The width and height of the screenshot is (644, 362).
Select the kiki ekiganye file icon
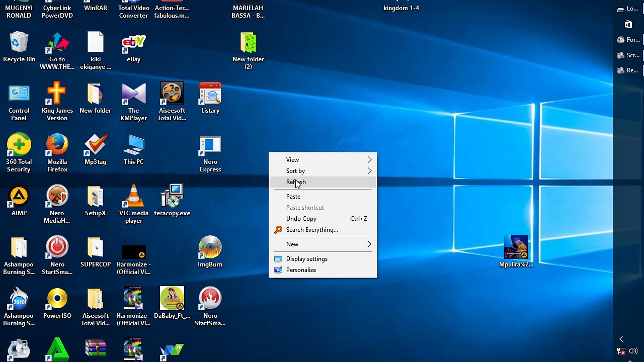[x=95, y=42]
